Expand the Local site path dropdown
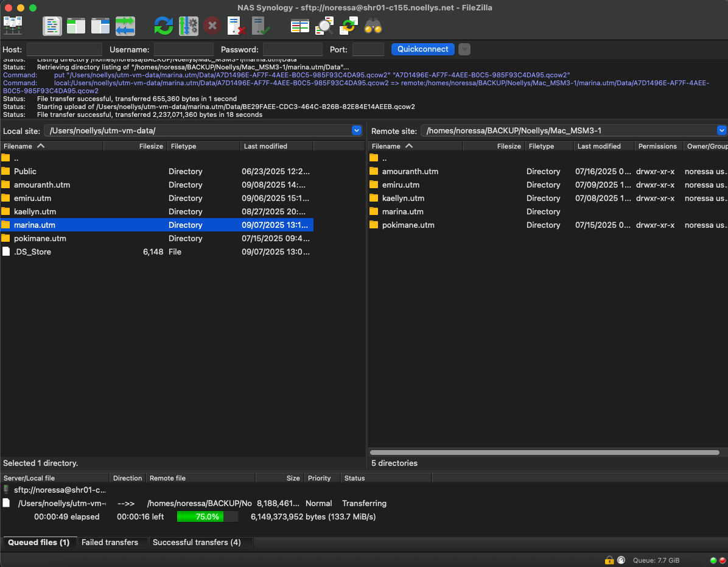Viewport: 728px width, 567px height. 357,130
